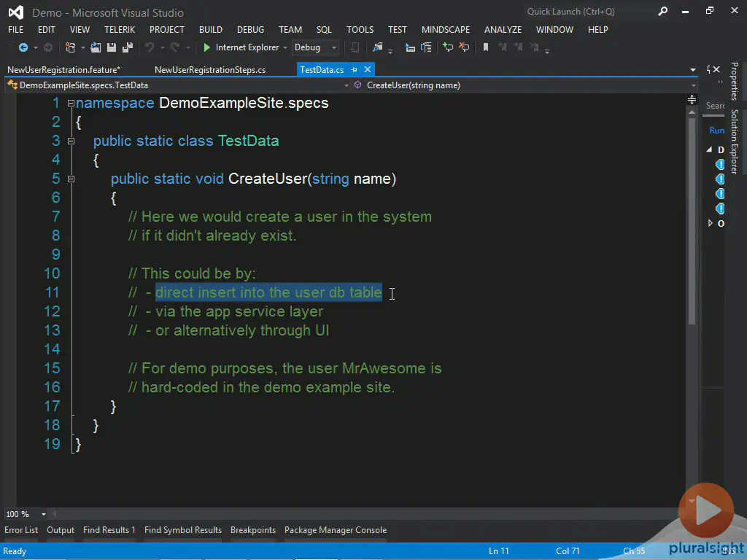Switch to the NewUserRegistrationSteps.cs tab
This screenshot has height=560, width=747.
click(x=210, y=70)
